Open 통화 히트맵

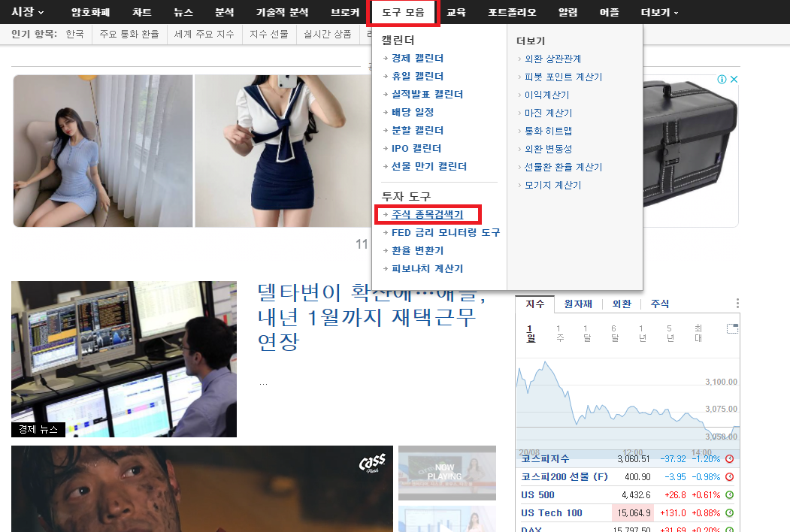pyautogui.click(x=548, y=131)
